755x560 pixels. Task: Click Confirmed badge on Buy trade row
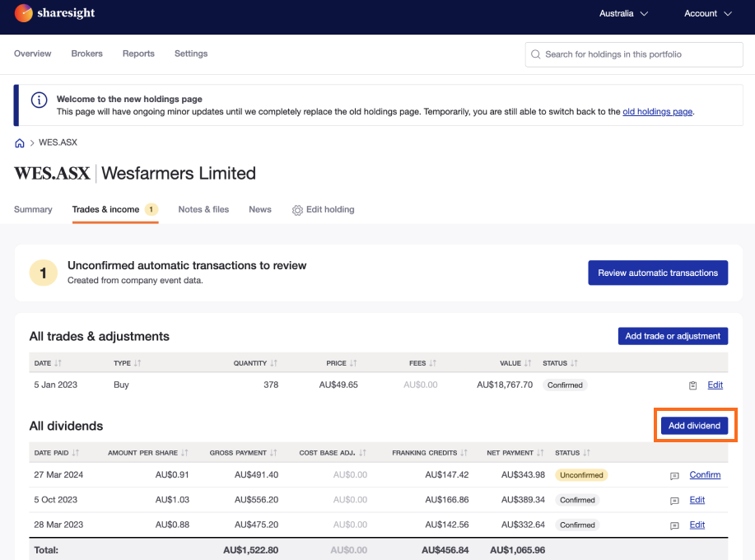point(565,385)
